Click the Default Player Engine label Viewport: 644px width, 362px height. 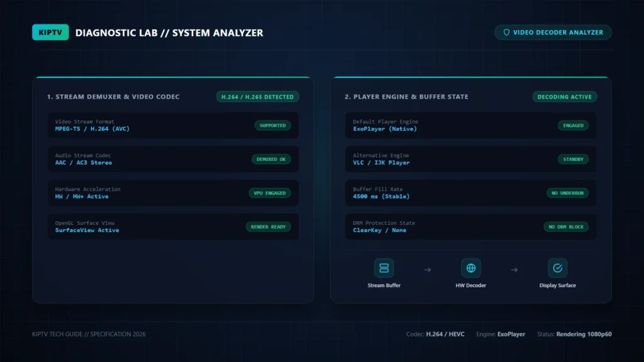386,121
